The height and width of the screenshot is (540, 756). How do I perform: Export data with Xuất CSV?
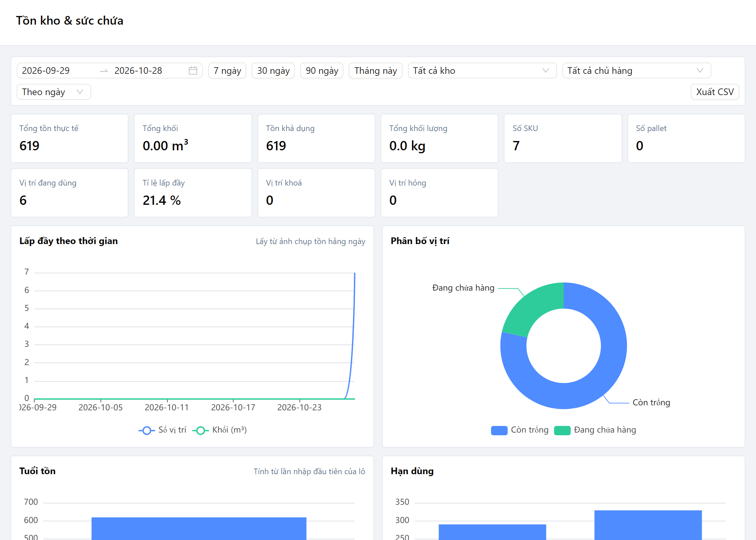point(715,92)
